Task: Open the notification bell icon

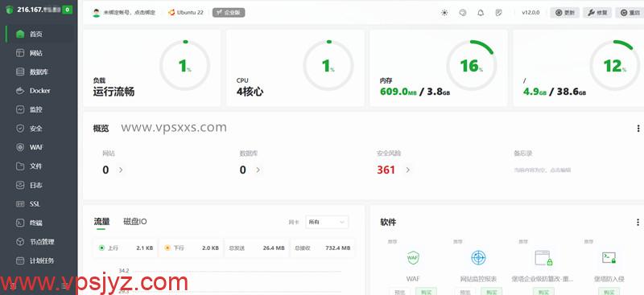Action: point(481,13)
